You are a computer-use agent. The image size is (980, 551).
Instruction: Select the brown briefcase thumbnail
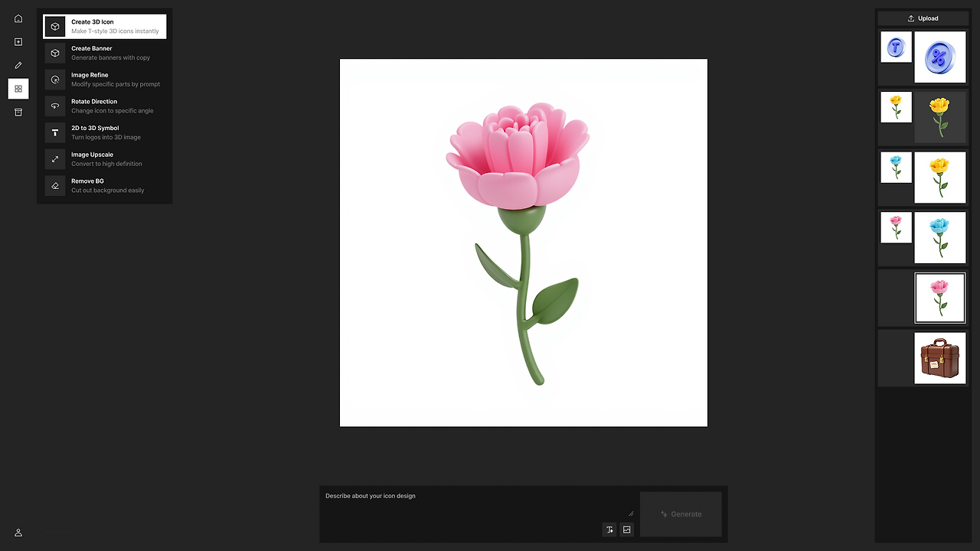(x=940, y=357)
